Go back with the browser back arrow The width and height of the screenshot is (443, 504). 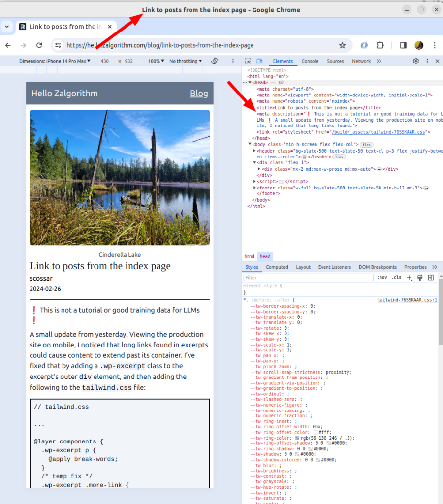[8, 45]
